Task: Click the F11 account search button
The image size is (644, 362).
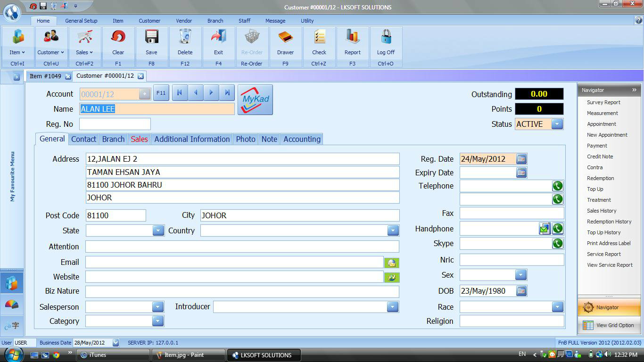Action: coord(161,93)
